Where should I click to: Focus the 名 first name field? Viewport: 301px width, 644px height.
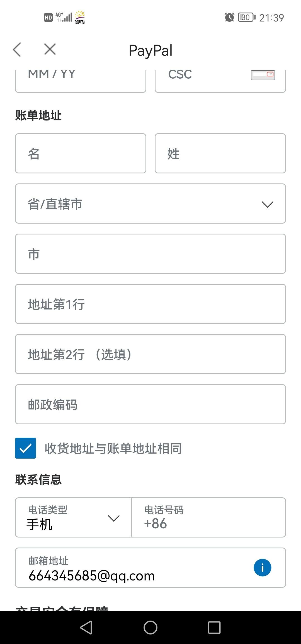tap(81, 153)
